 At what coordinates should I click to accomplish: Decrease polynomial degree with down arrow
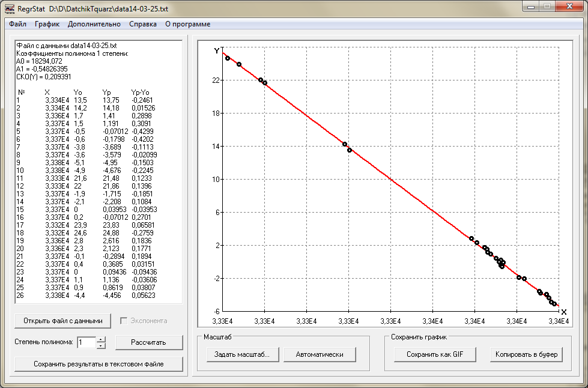click(x=101, y=345)
